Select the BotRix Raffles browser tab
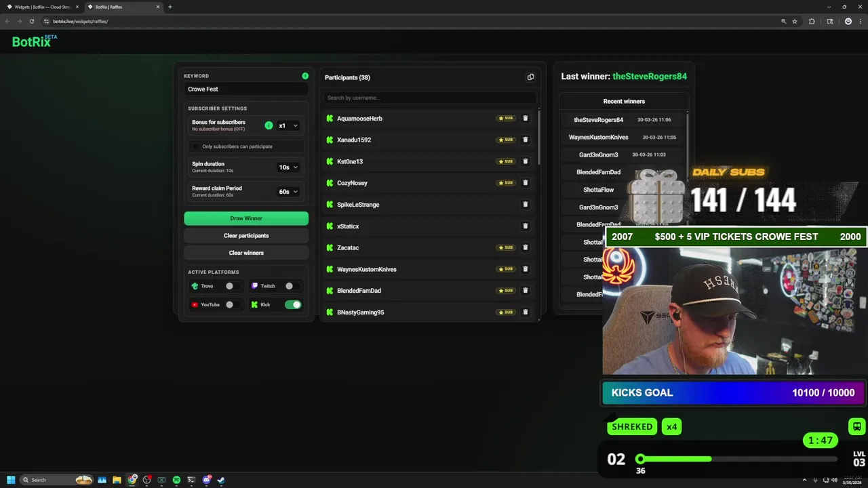 [x=123, y=7]
